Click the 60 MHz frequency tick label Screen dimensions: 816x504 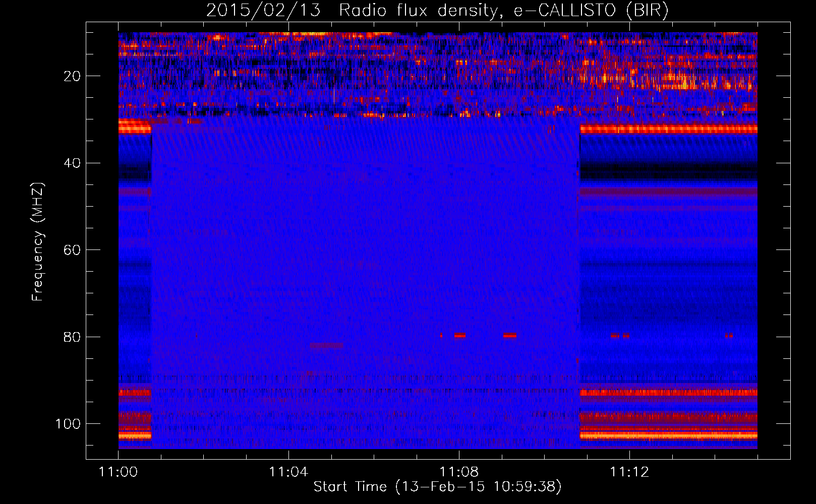(72, 250)
